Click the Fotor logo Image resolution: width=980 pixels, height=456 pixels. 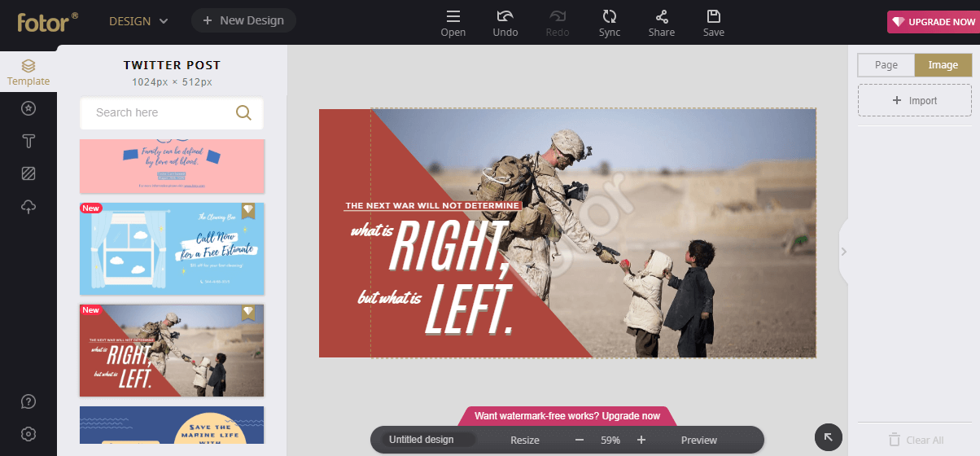pos(48,21)
